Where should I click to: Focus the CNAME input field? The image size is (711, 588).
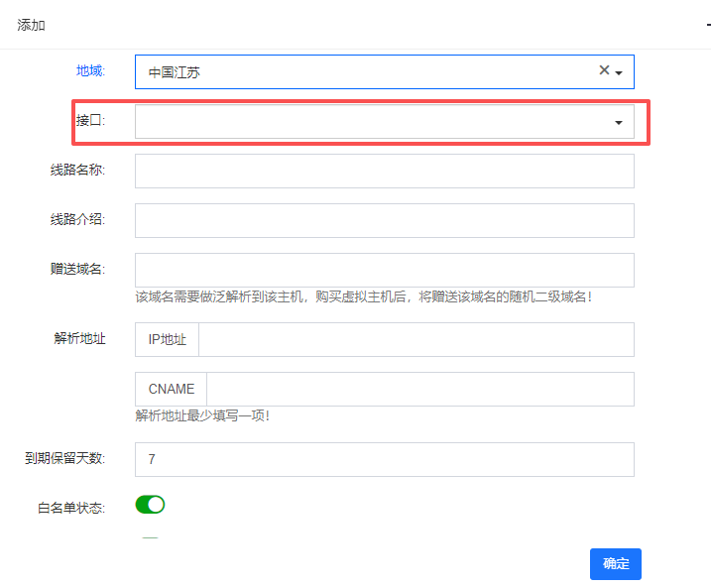click(x=419, y=389)
